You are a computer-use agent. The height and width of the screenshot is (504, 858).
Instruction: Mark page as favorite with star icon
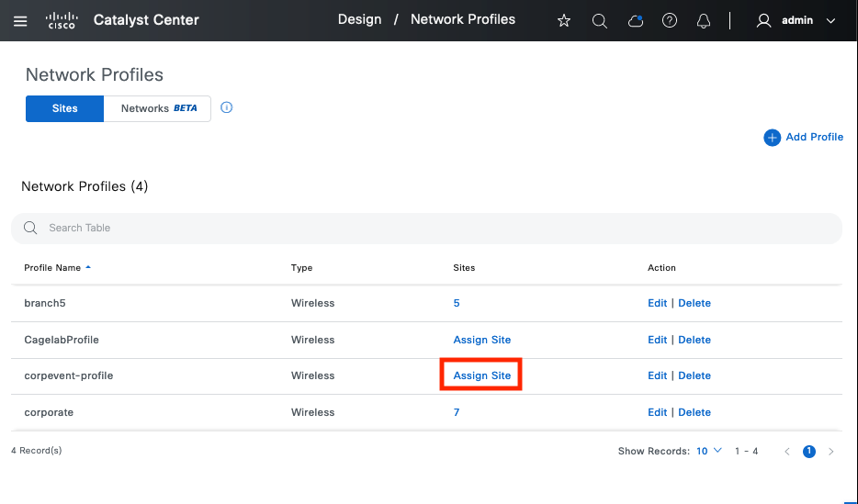pyautogui.click(x=564, y=20)
